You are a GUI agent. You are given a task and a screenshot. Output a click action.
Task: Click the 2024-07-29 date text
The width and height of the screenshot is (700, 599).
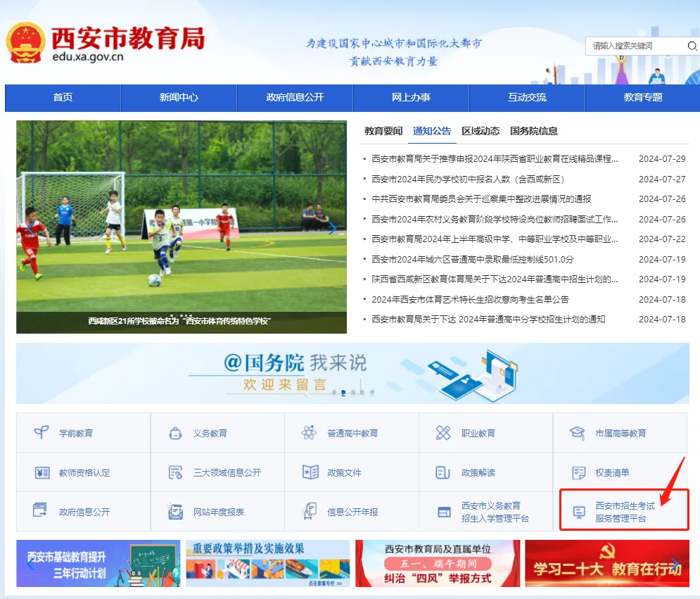click(662, 158)
